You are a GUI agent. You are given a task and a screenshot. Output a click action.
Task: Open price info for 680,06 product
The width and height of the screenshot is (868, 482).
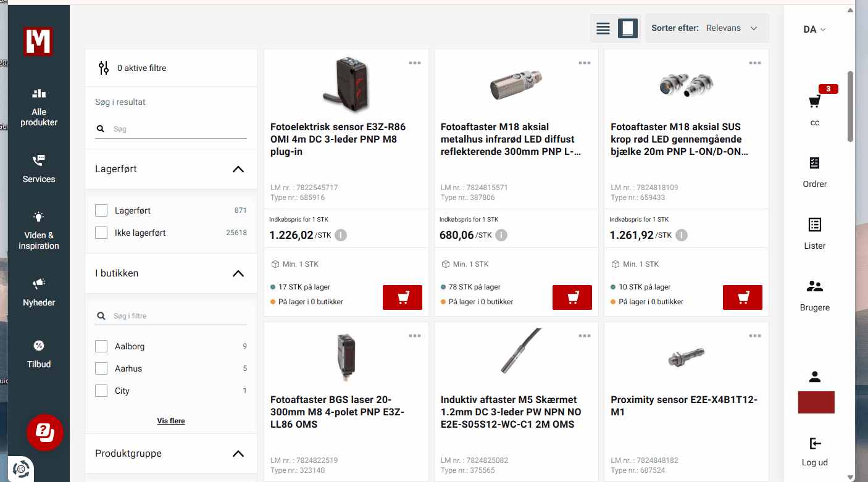501,235
